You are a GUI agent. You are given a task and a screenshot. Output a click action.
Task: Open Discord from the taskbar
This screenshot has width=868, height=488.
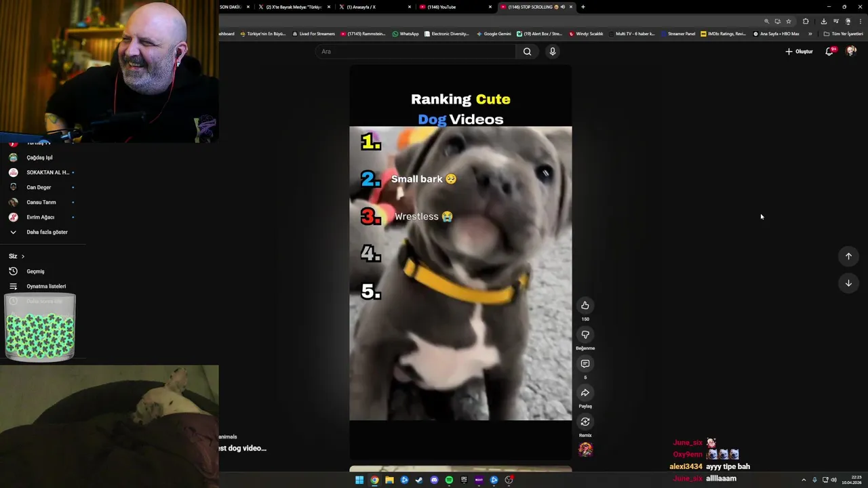click(434, 480)
